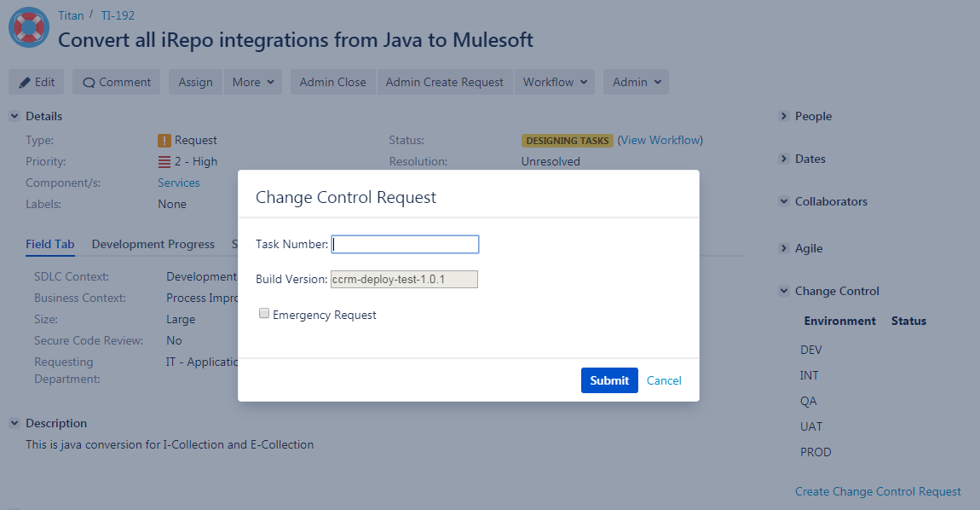Click the UAT environment row
Viewport: 980px width, 510px height.
(811, 426)
